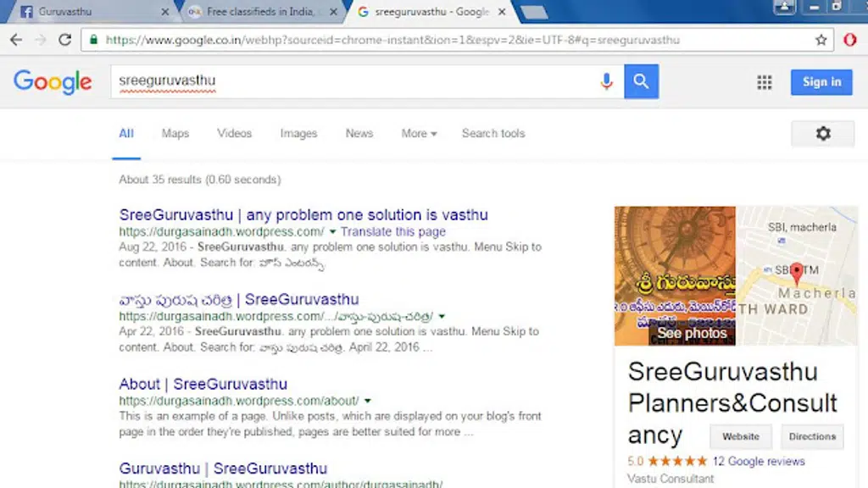This screenshot has width=868, height=488.
Task: Open search settings gear
Action: 823,133
